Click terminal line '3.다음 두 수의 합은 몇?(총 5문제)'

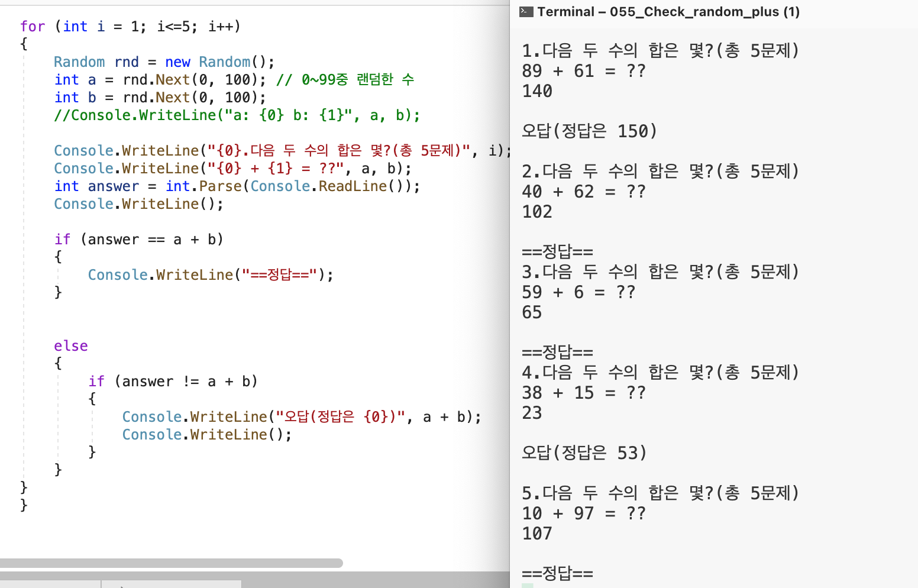(661, 272)
